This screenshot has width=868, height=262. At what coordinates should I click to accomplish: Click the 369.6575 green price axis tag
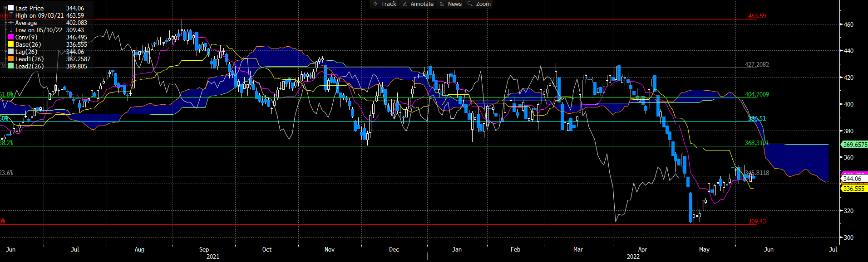click(854, 145)
